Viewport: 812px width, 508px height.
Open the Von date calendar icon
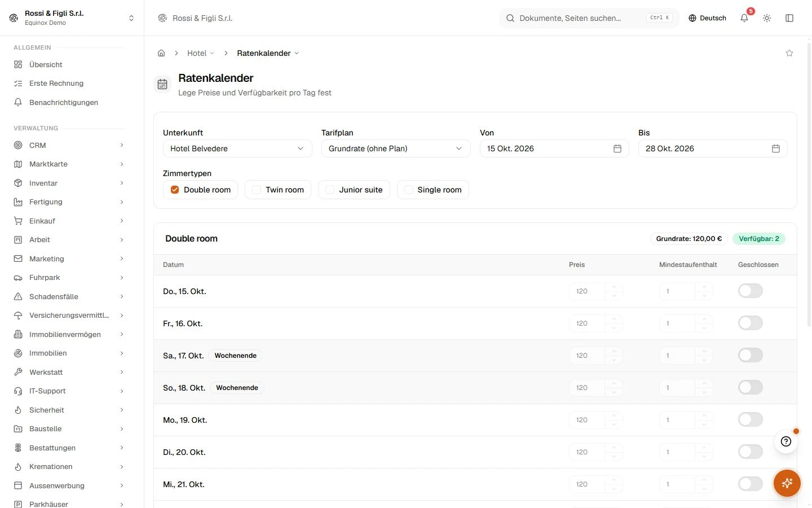click(617, 148)
